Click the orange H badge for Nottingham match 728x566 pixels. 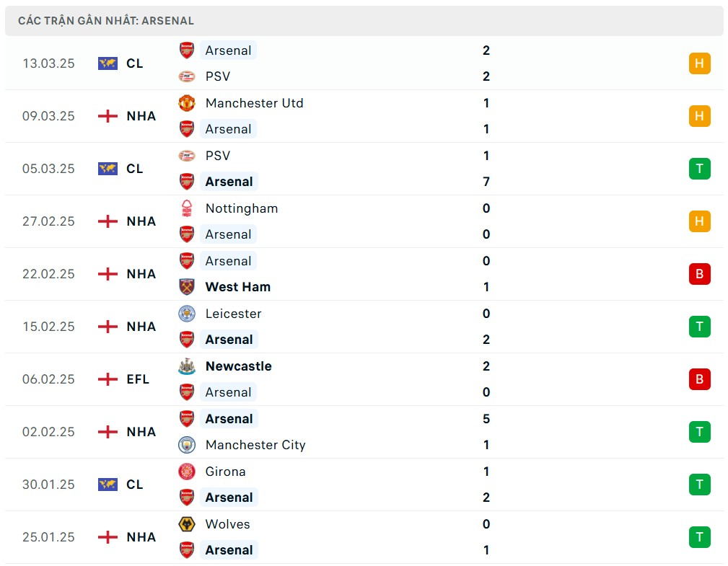point(699,221)
